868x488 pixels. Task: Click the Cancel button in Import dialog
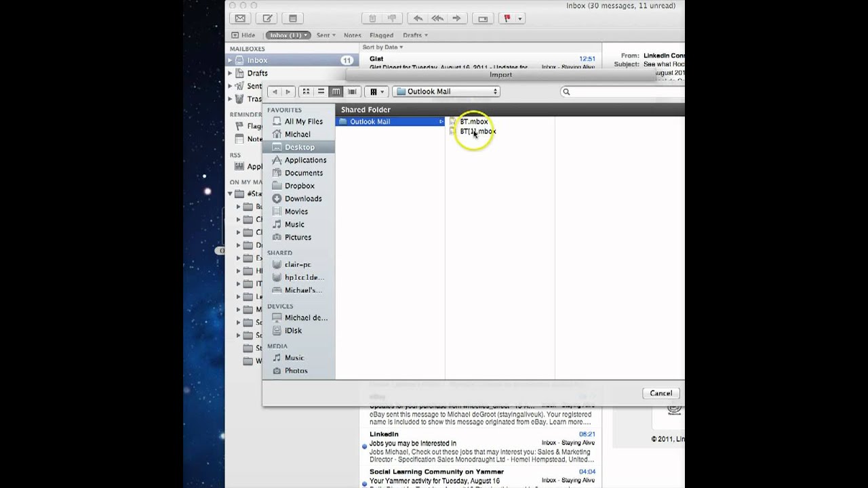click(x=660, y=393)
